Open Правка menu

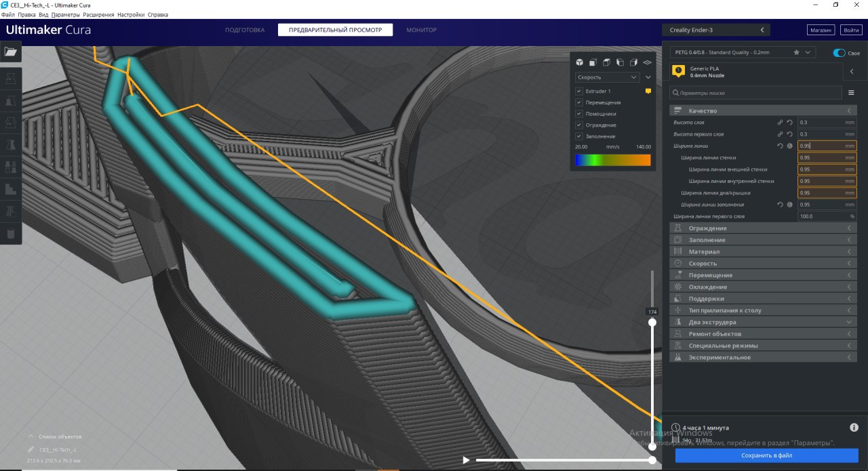(x=26, y=14)
